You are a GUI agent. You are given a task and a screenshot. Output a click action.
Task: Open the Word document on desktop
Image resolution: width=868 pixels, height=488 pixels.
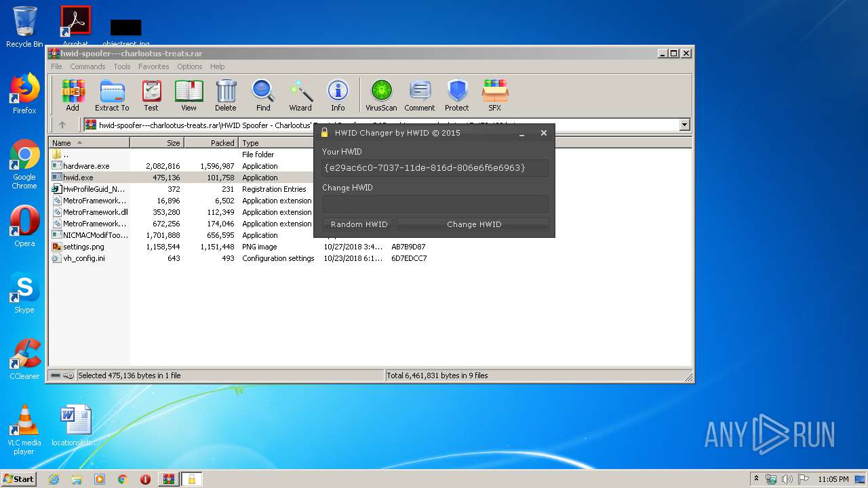click(x=75, y=426)
